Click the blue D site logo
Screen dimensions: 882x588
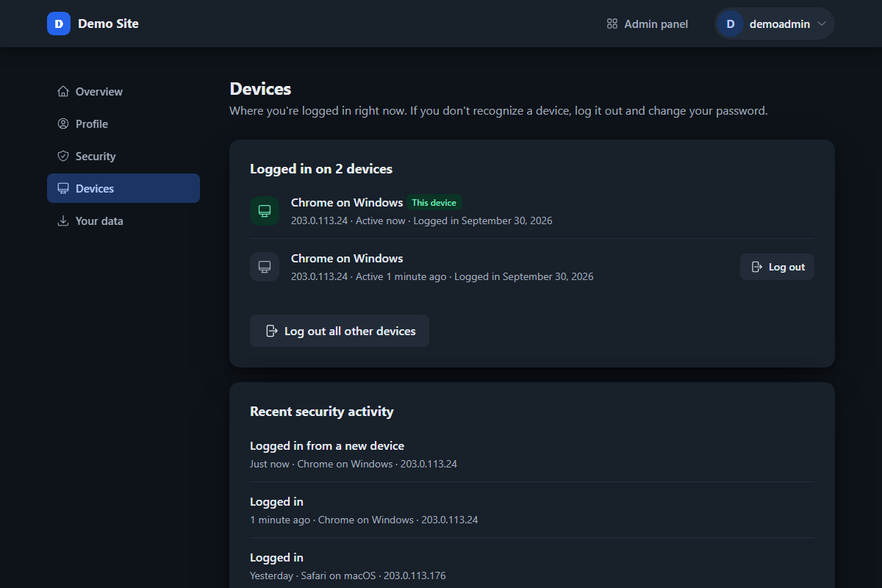pos(59,24)
